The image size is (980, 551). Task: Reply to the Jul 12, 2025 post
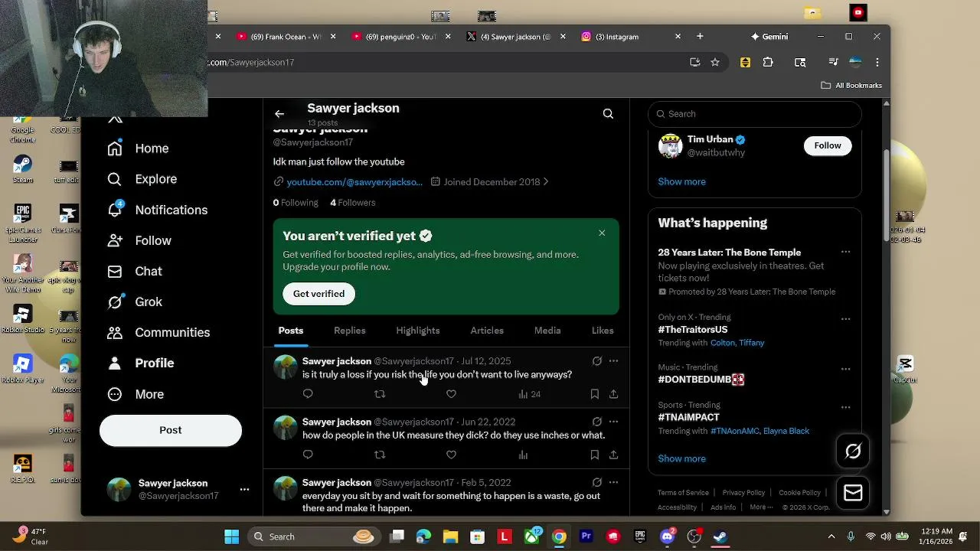pyautogui.click(x=308, y=394)
